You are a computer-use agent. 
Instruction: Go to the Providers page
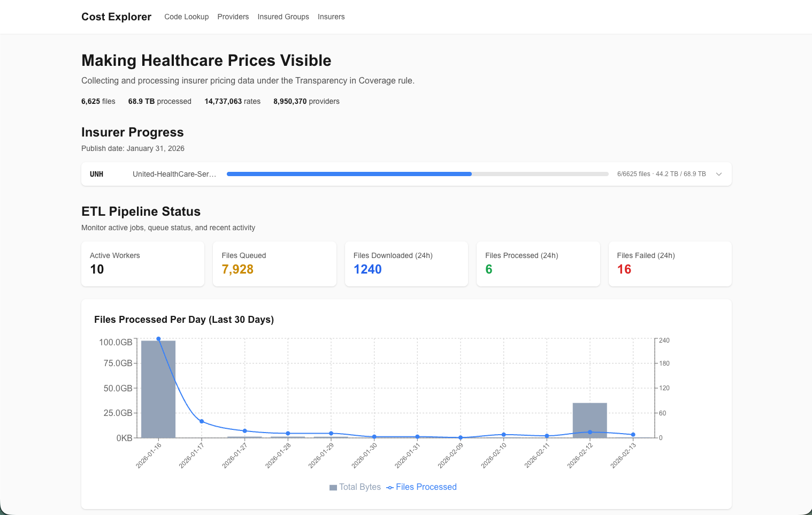(233, 17)
